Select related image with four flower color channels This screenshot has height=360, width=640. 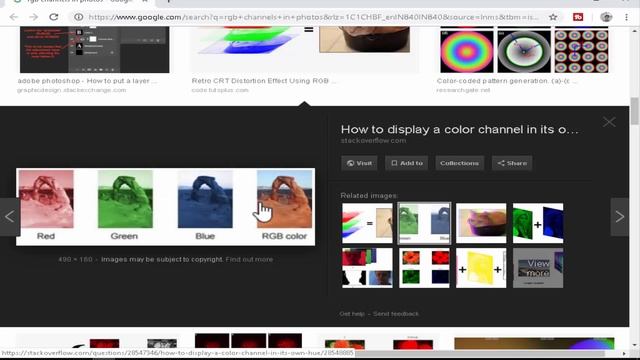point(424,268)
